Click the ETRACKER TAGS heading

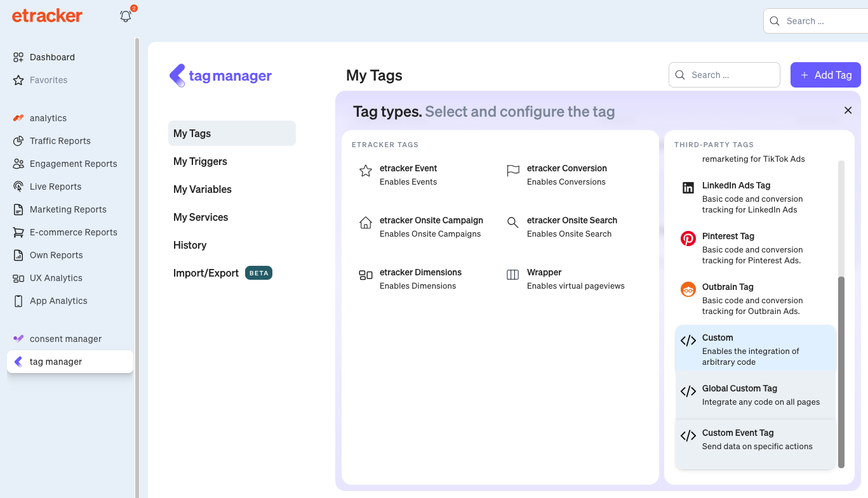(x=385, y=145)
